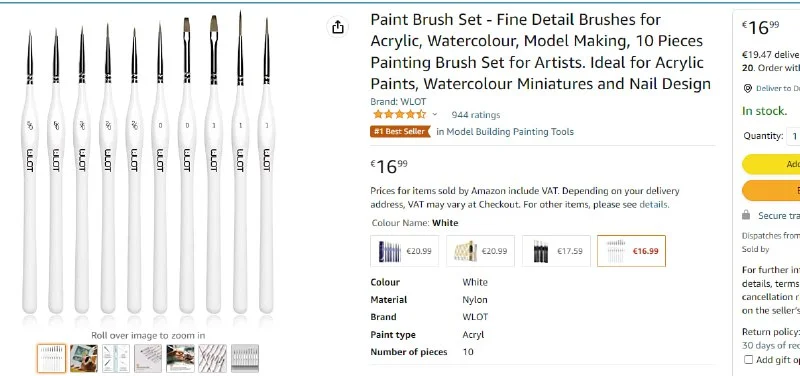The image size is (800, 376).
Task: Choose the black brush set €17.59 variant
Action: tap(556, 251)
